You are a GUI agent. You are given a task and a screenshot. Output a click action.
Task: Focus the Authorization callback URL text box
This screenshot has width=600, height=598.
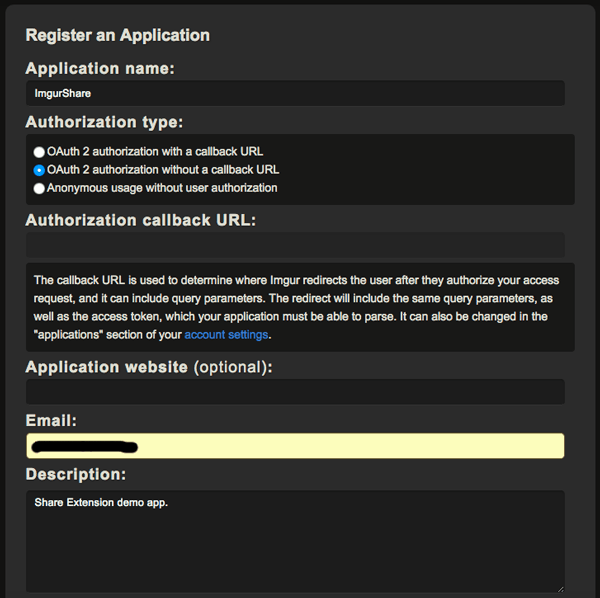[x=295, y=245]
